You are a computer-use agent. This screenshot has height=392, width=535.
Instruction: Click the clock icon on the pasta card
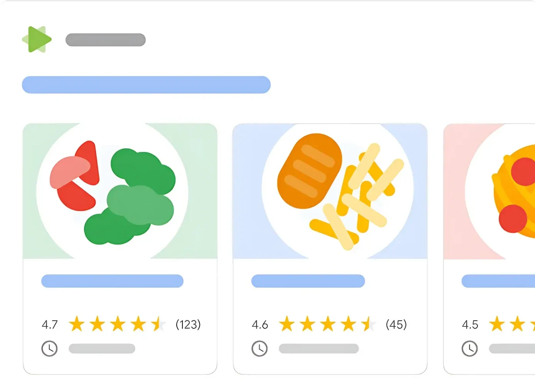[470, 348]
